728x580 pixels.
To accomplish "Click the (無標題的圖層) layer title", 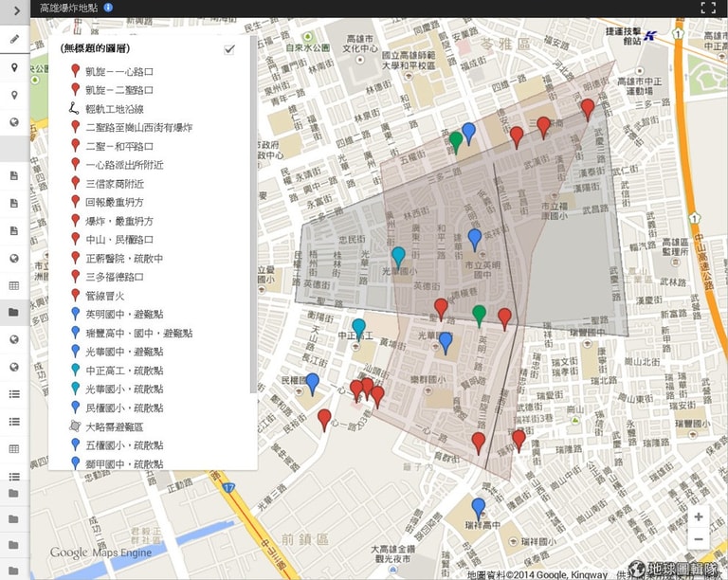I will click(95, 48).
